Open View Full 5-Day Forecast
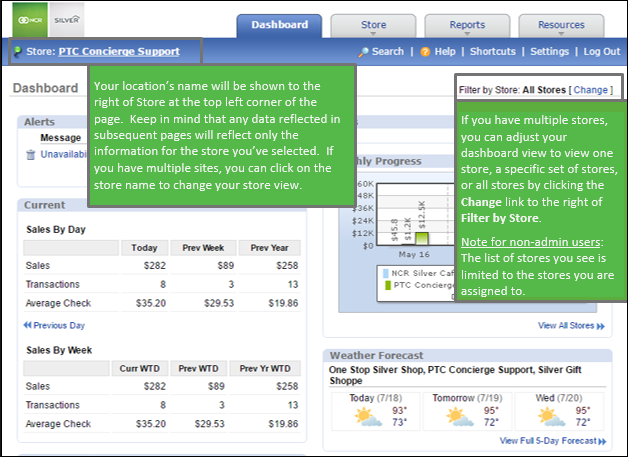628x457 pixels. 553,441
